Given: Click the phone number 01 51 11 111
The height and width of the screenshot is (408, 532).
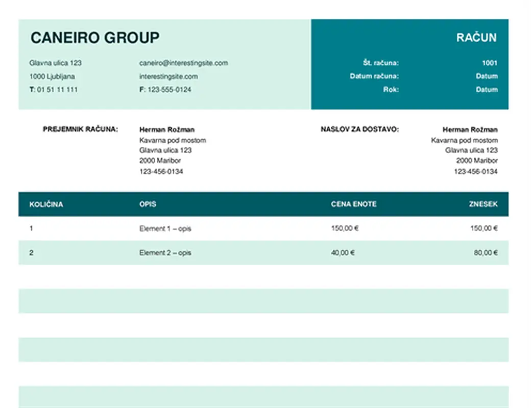Looking at the screenshot, I should (x=57, y=90).
